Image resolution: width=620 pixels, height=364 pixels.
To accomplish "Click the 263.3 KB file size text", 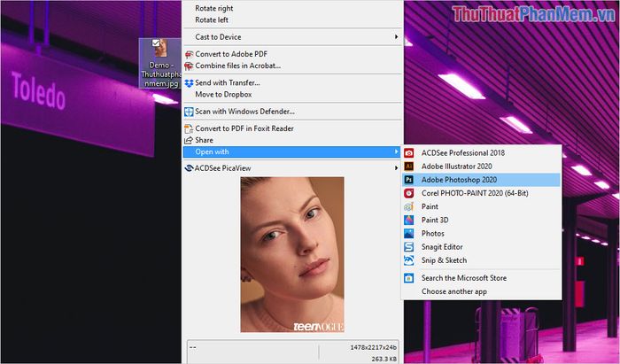I will coord(384,359).
